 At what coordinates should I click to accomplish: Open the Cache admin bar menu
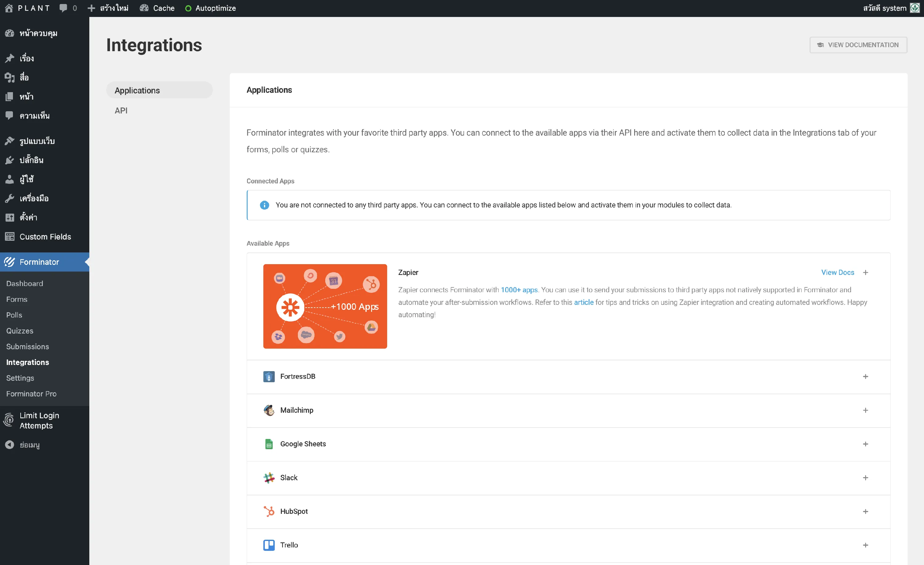(157, 8)
